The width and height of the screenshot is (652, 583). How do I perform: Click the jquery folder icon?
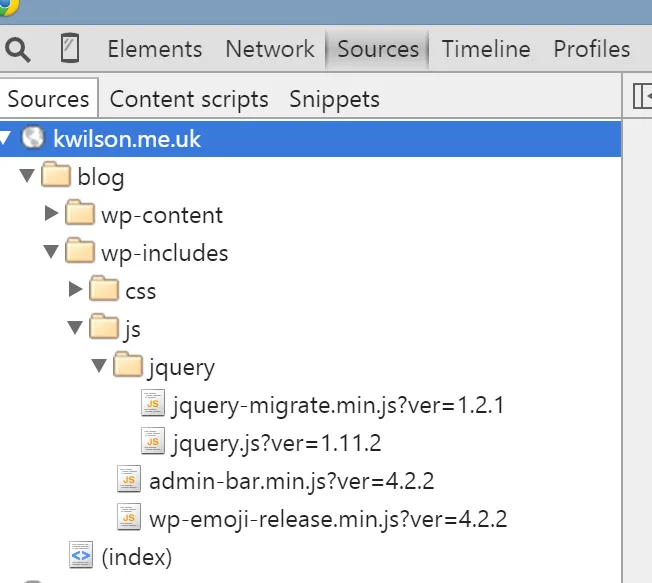[128, 367]
